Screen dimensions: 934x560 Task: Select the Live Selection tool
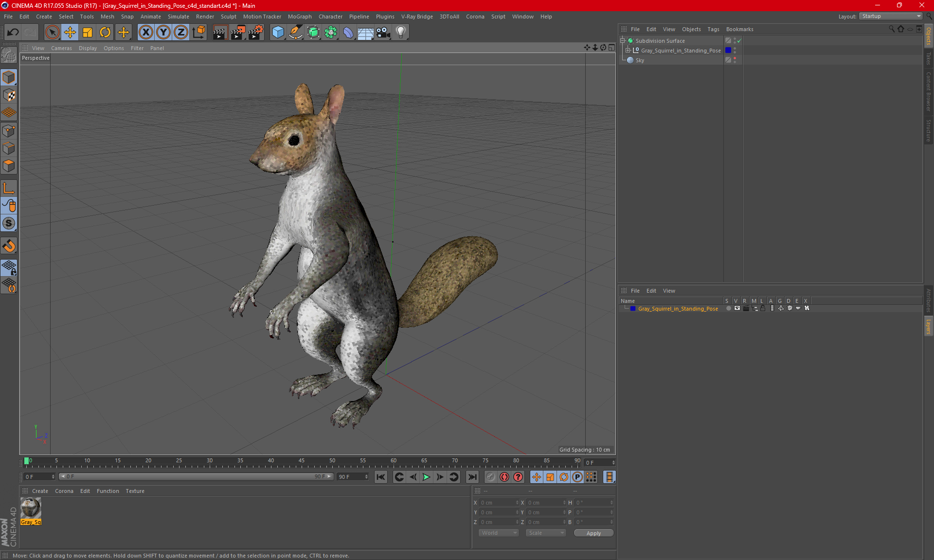tap(52, 32)
